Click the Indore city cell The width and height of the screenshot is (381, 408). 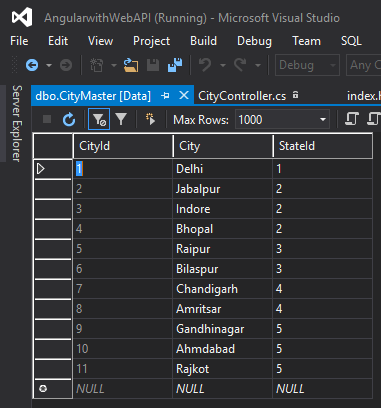[x=223, y=209]
